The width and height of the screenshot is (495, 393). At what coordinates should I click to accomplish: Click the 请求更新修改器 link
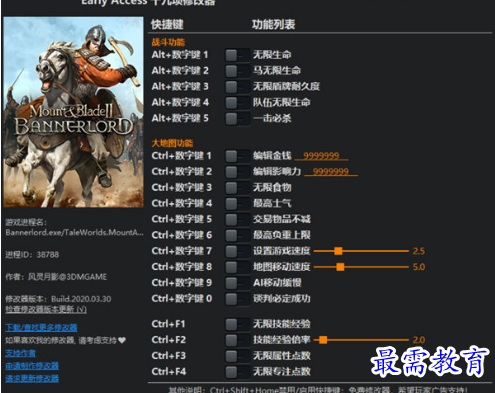pos(32,378)
